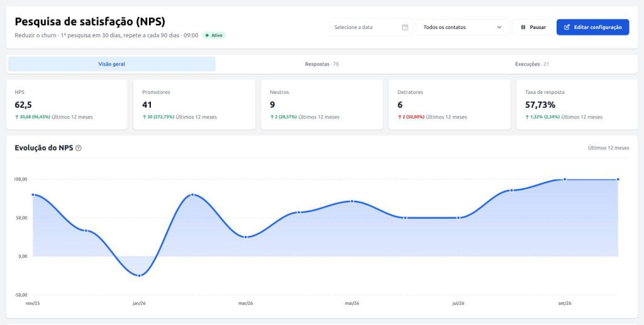Viewport: 644px width, 325px height.
Task: Open the Execuções tab
Action: [x=532, y=64]
